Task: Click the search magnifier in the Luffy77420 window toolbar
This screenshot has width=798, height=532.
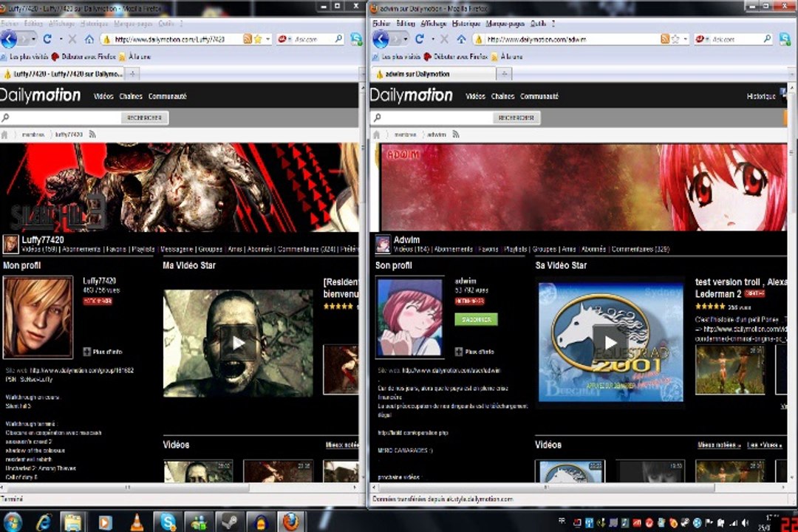Action: (x=338, y=38)
